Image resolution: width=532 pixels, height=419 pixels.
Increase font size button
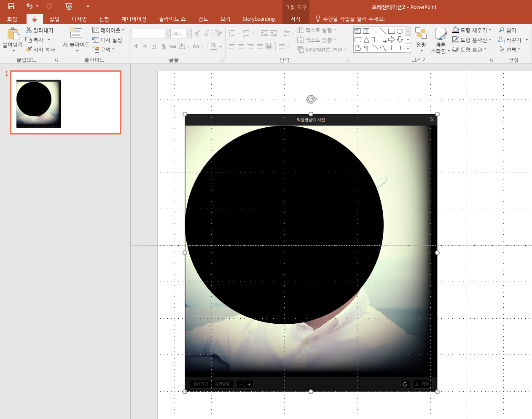[x=197, y=33]
